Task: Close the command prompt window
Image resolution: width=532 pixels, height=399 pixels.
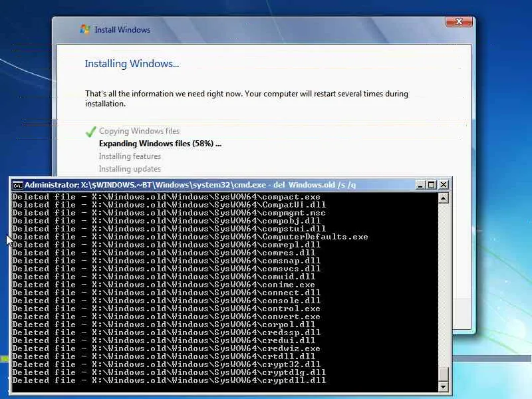Action: tap(443, 185)
